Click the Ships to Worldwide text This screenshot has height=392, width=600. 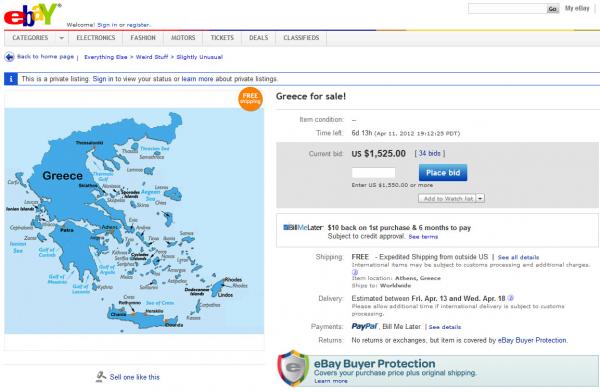click(381, 286)
